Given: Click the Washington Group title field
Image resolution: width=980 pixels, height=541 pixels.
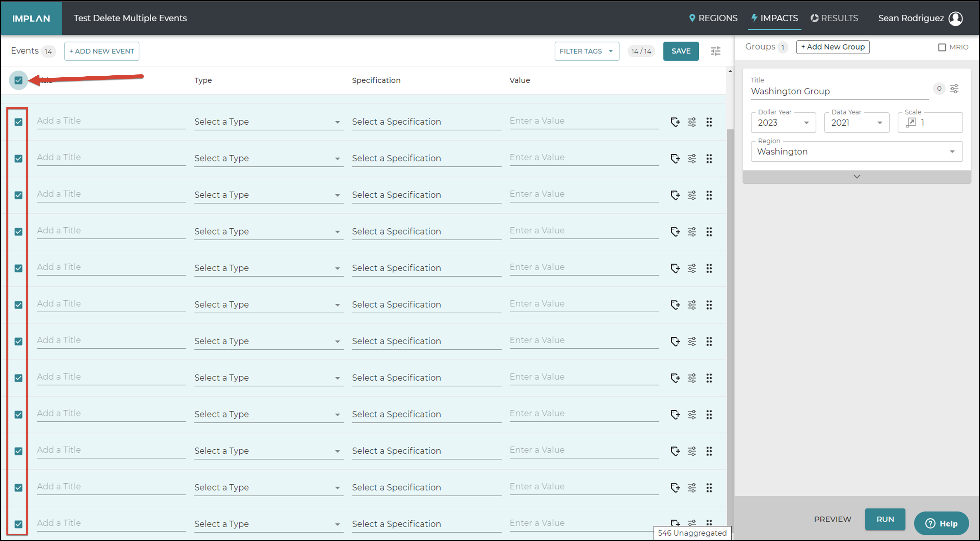Looking at the screenshot, I should 839,91.
